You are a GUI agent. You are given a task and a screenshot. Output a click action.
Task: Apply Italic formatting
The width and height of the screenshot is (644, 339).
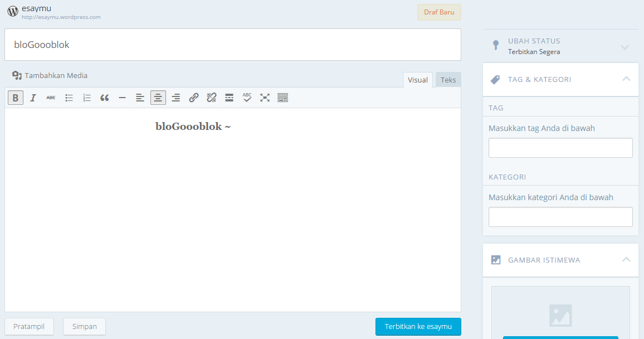pyautogui.click(x=33, y=98)
